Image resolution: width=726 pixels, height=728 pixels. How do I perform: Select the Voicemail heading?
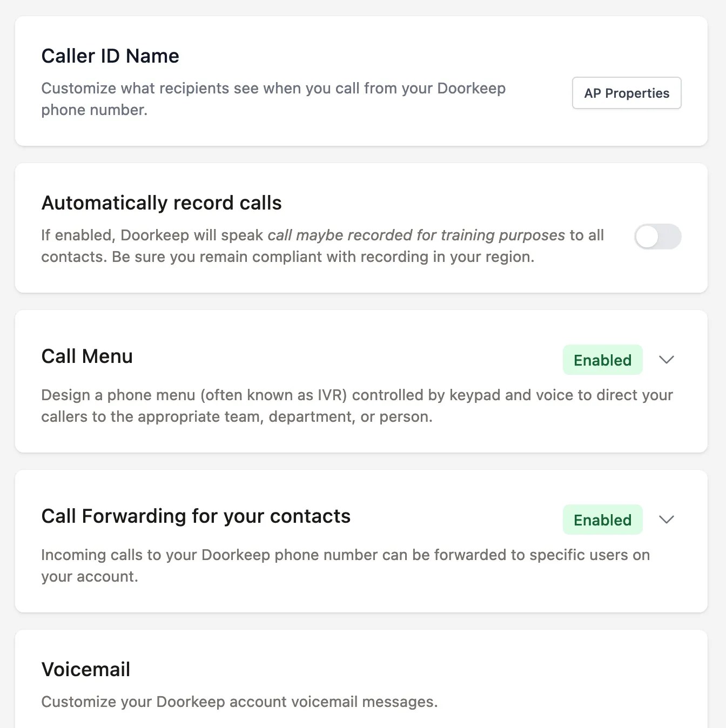click(85, 669)
